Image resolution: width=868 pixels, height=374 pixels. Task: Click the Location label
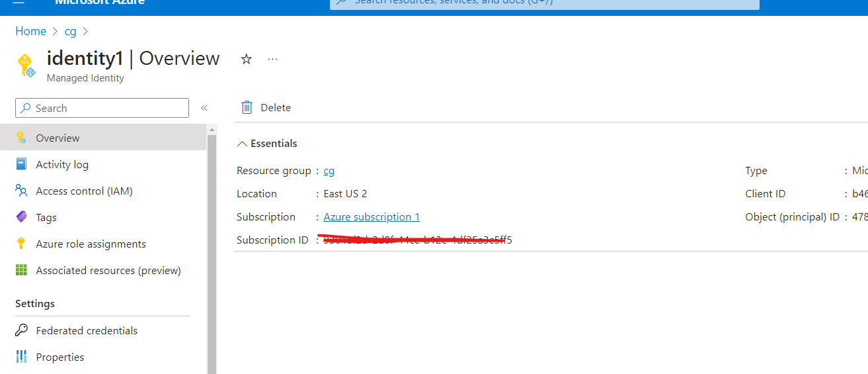256,194
